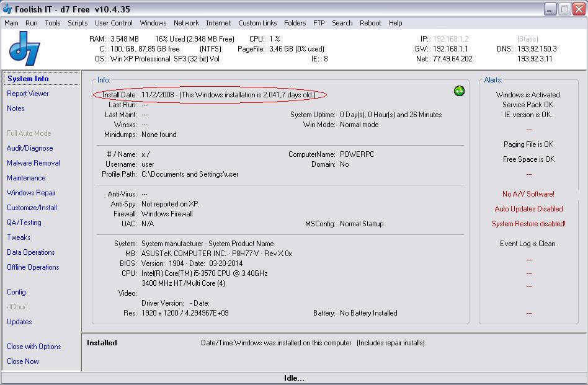
Task: Open the Config page
Action: 17,292
